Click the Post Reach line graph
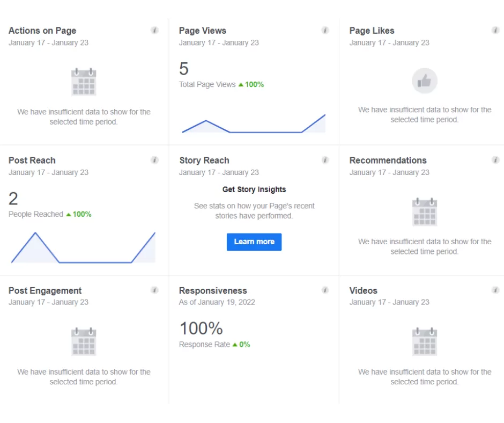 (83, 249)
